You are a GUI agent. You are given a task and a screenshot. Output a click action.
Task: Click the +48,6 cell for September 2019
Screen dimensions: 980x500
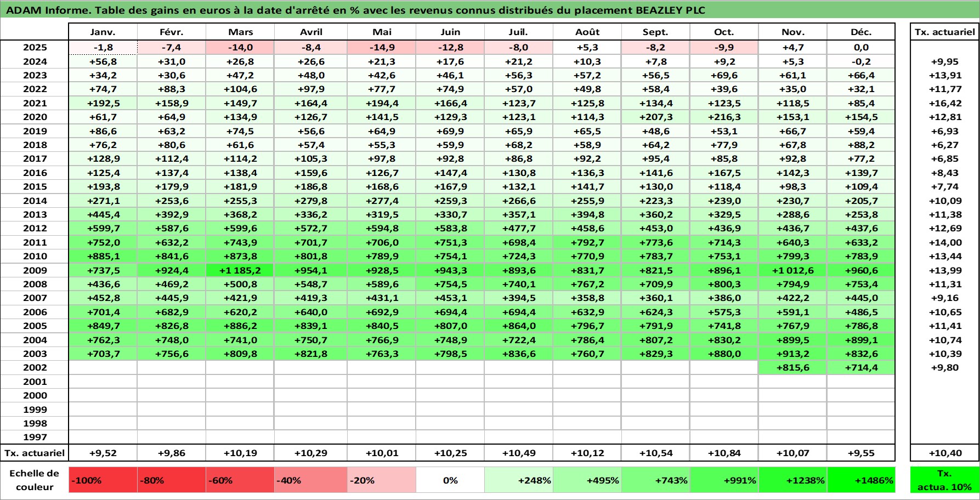655,131
